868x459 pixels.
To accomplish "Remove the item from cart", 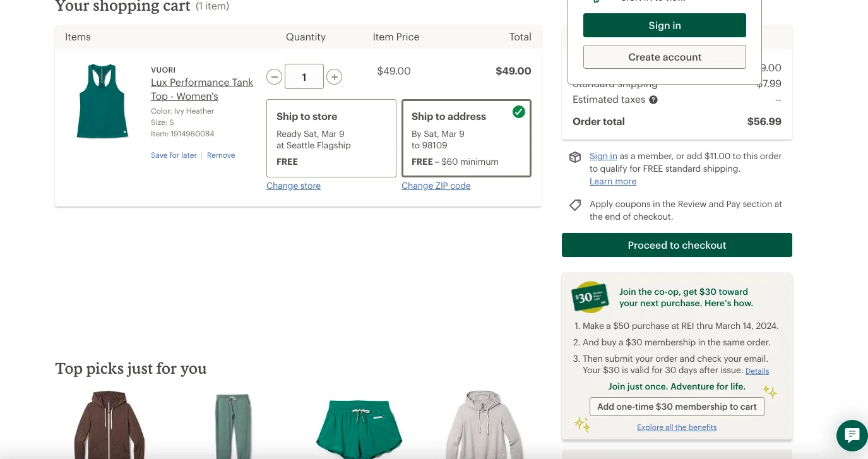I will point(221,155).
